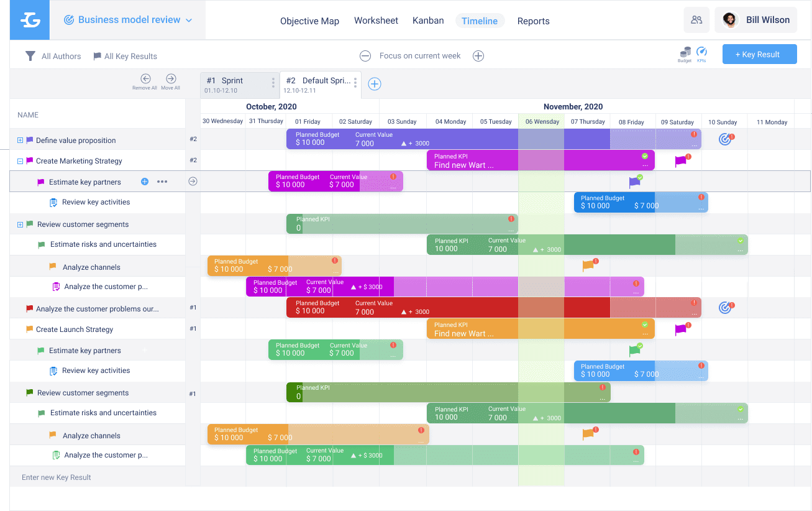Click Focus on current week link
This screenshot has height=511, width=812.
[420, 56]
